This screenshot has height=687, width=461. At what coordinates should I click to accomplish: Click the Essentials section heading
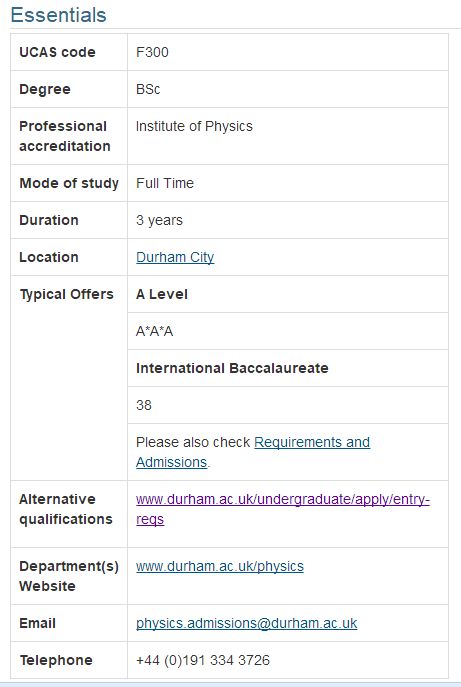(x=58, y=15)
